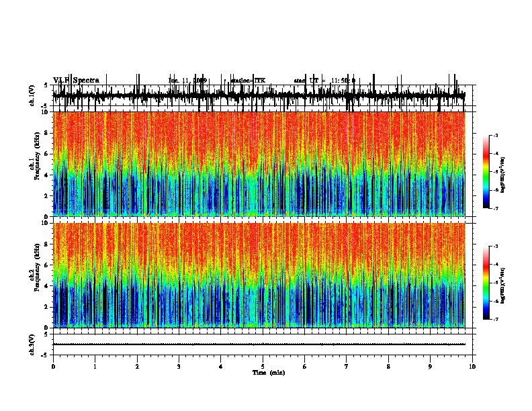
Task: Click the upper color bar log PSD label
Action: pyautogui.click(x=502, y=175)
